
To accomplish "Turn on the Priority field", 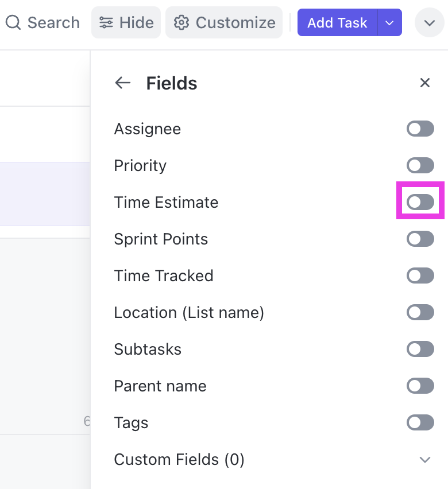I will (x=420, y=166).
